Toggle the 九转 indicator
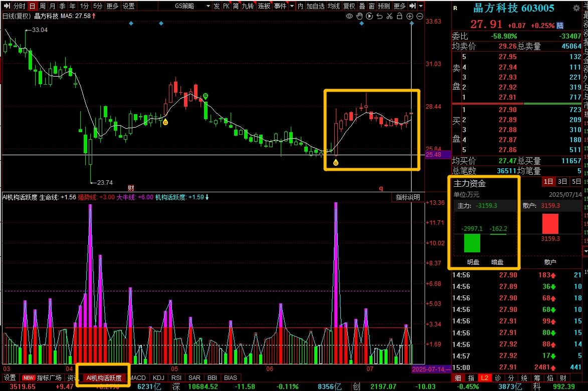588x391 pixels. click(x=248, y=6)
